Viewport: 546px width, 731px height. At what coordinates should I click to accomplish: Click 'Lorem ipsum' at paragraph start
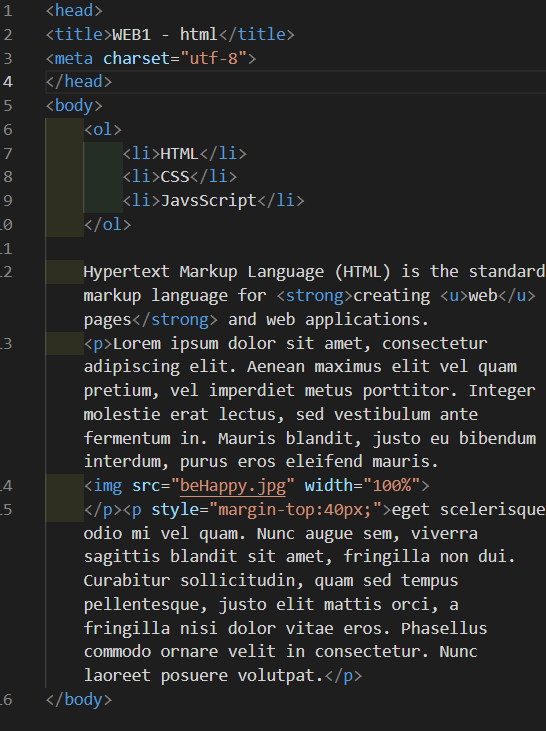pos(166,344)
